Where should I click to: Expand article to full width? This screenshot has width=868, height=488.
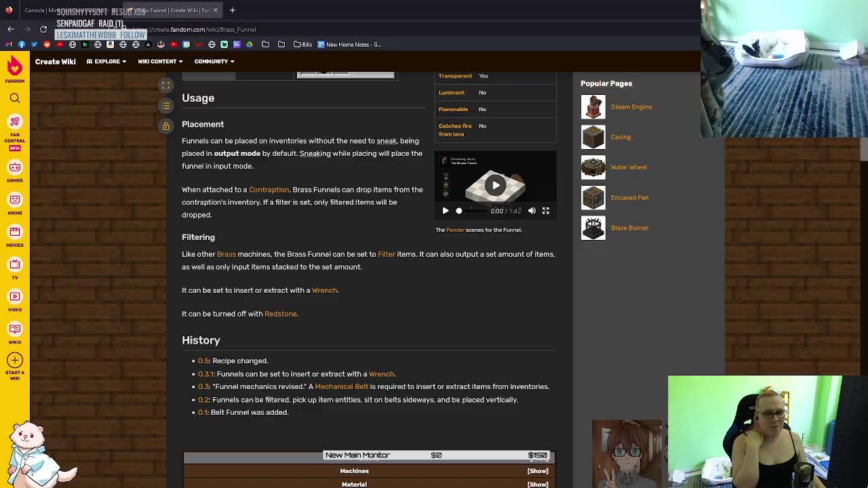click(165, 85)
